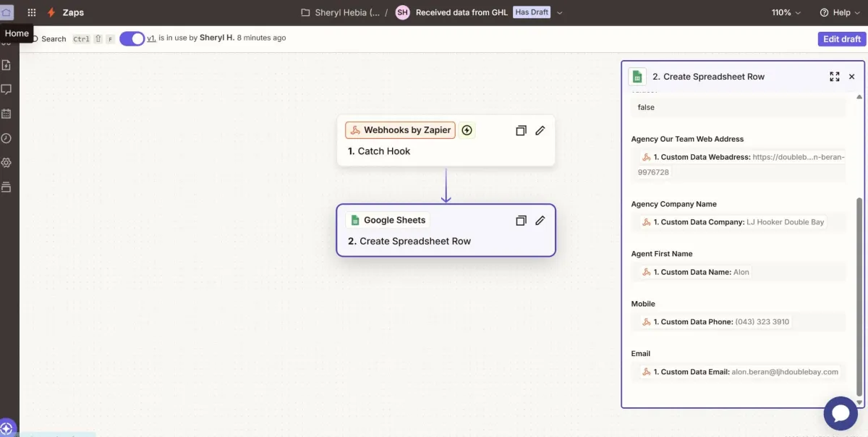868x437 pixels.
Task: Click the Agency Company Name label
Action: click(x=673, y=204)
